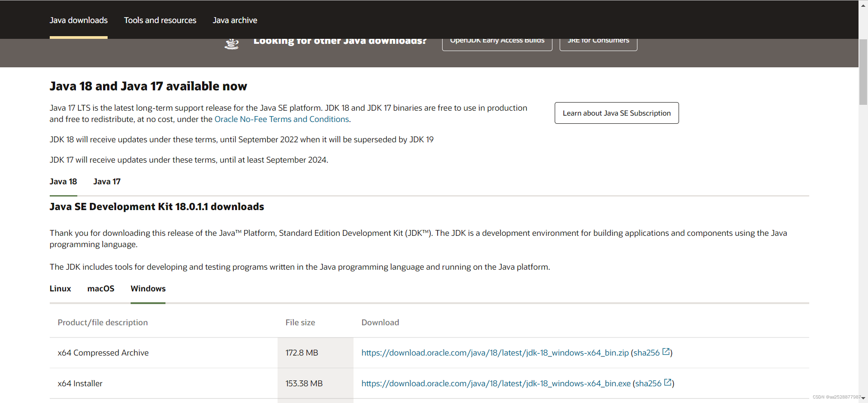Click the x64 Compressed Archive row label

pos(103,353)
